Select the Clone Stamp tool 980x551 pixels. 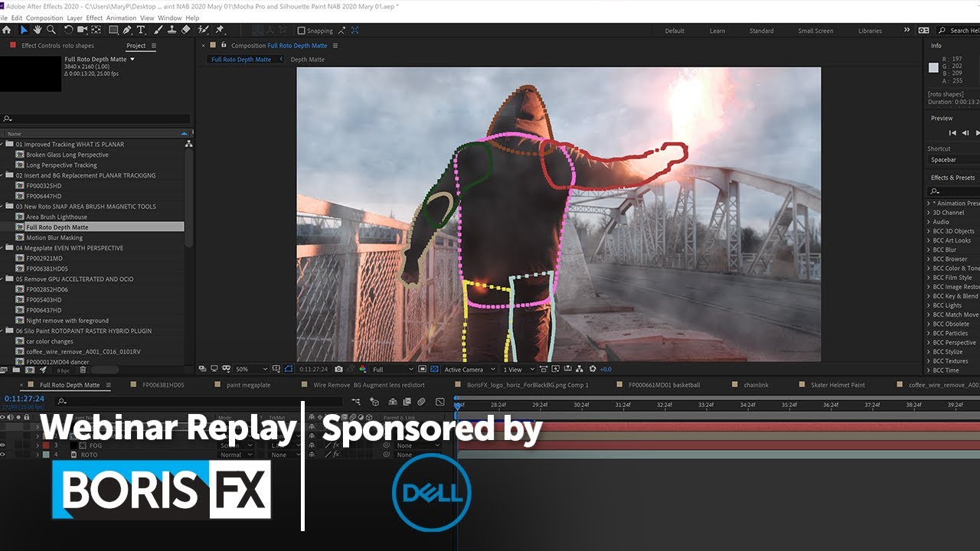point(172,30)
